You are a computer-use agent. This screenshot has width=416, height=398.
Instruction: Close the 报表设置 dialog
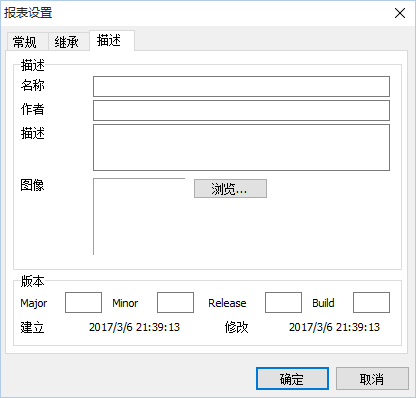(400, 13)
